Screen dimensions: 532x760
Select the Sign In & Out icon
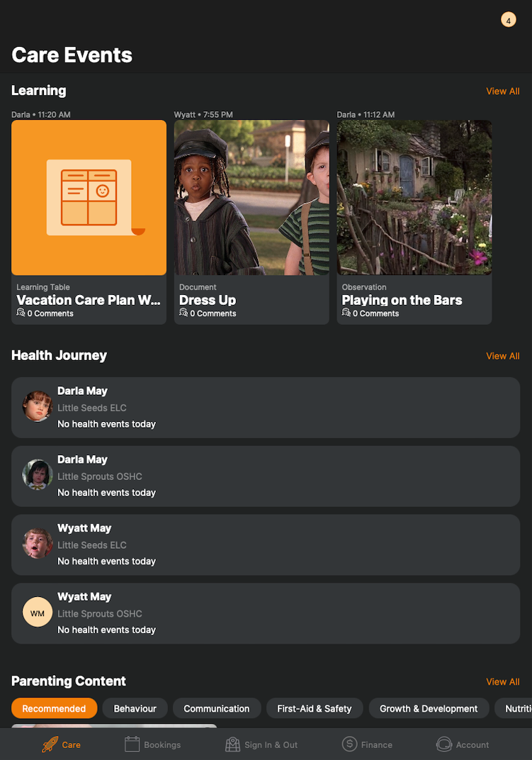tap(232, 744)
